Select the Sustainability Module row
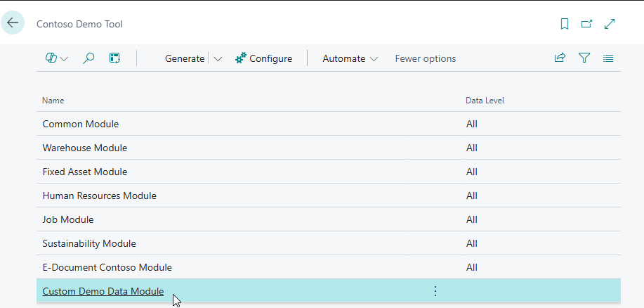 point(329,243)
